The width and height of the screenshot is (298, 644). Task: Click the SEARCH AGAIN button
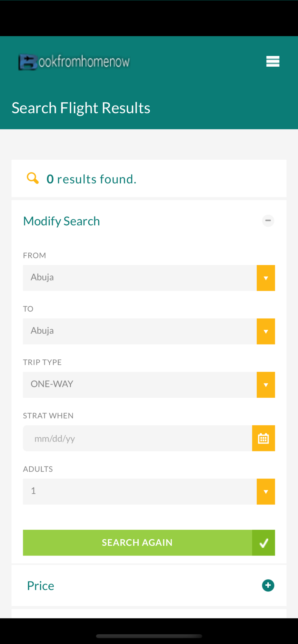[137, 543]
